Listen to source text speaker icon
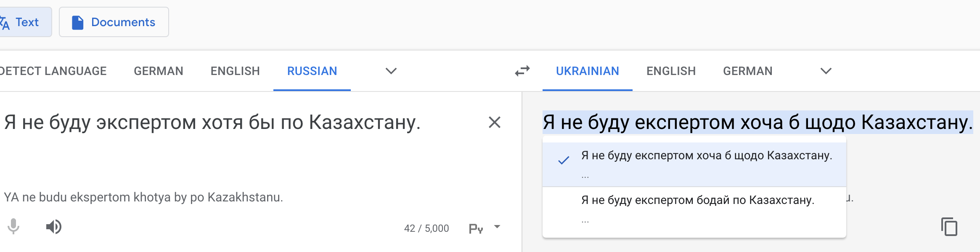Image resolution: width=980 pixels, height=252 pixels. pos(53,227)
